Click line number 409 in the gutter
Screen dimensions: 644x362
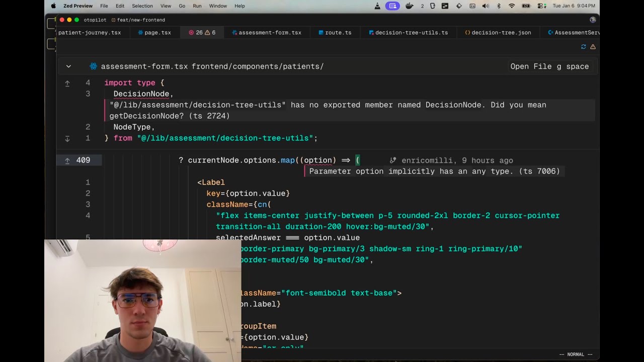tap(83, 160)
